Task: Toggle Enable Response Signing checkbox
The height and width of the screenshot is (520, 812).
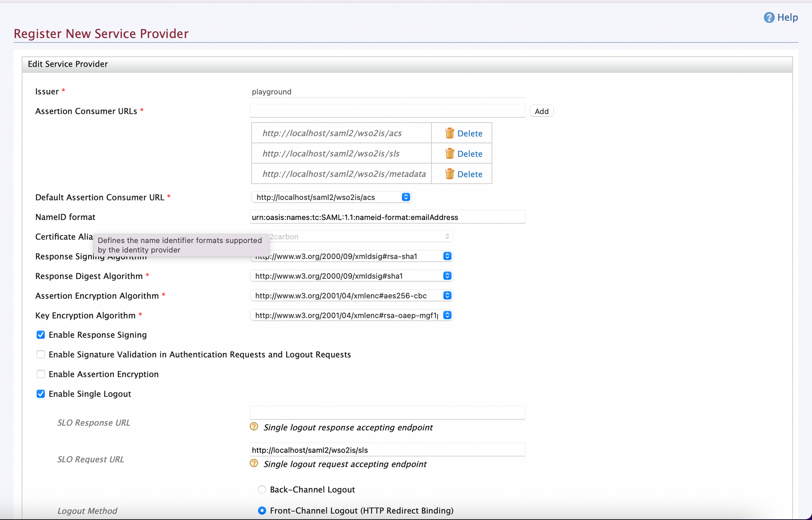Action: pos(40,334)
